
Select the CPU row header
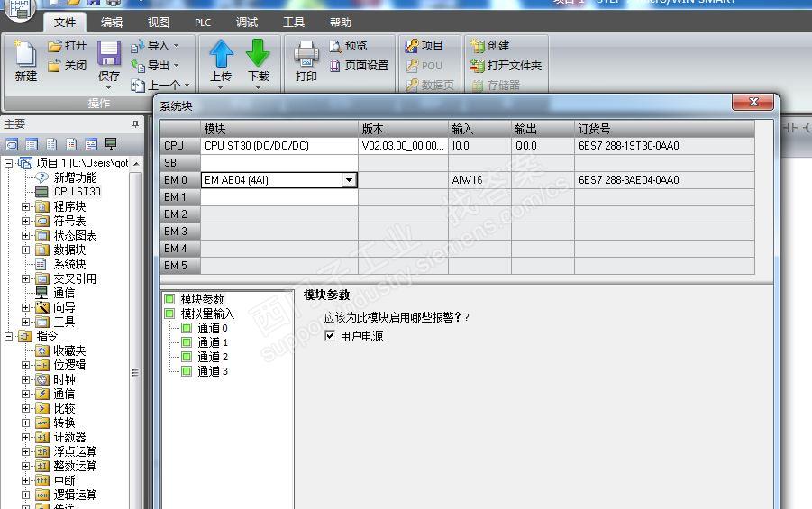click(x=180, y=146)
